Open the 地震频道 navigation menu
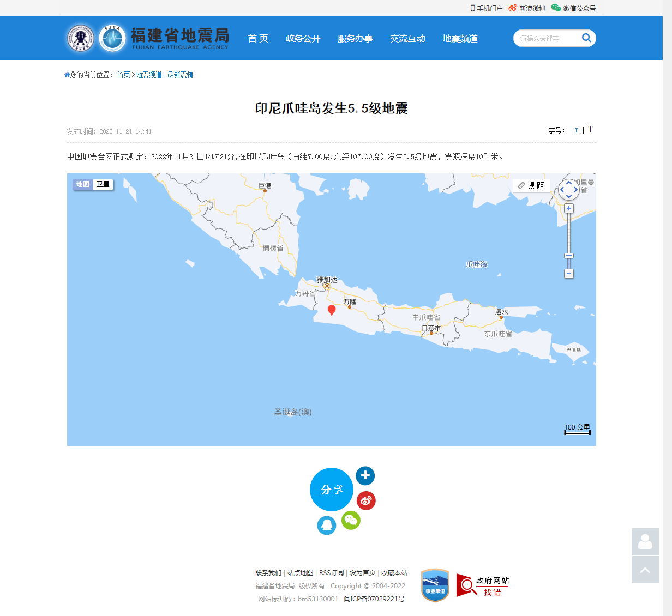This screenshot has height=616, width=672. (459, 38)
